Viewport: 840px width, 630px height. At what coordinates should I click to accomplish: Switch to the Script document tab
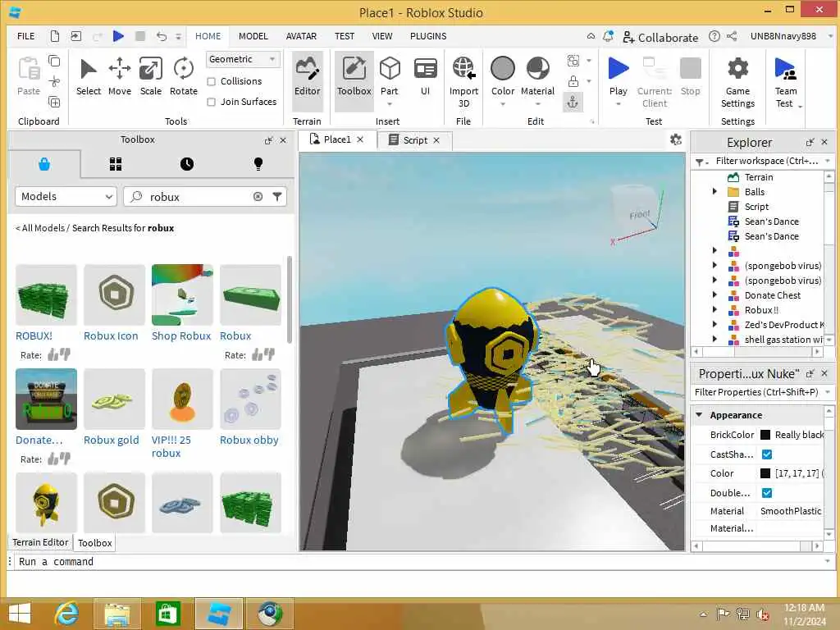click(x=415, y=139)
